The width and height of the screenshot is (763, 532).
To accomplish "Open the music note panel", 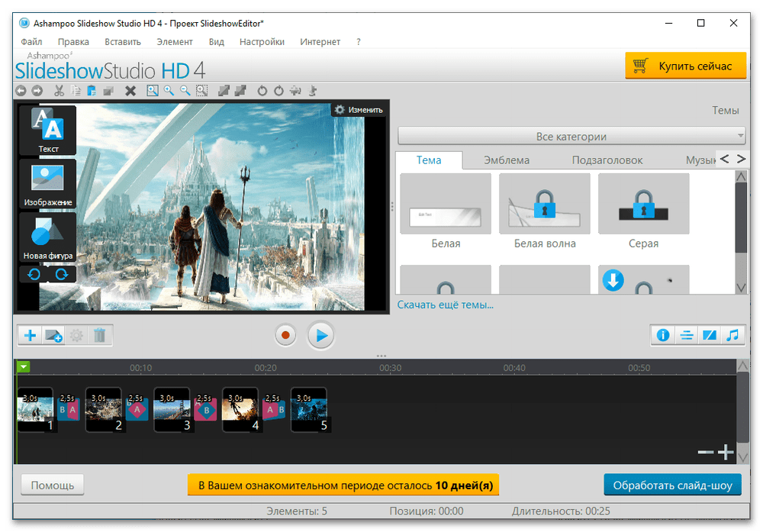I will click(x=732, y=335).
